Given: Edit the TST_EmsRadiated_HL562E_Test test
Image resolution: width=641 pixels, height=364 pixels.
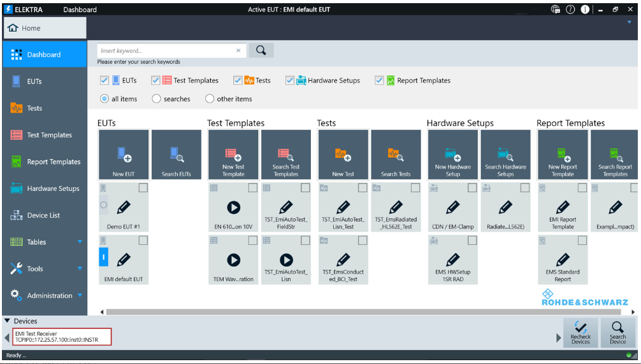Looking at the screenshot, I should coord(396,207).
